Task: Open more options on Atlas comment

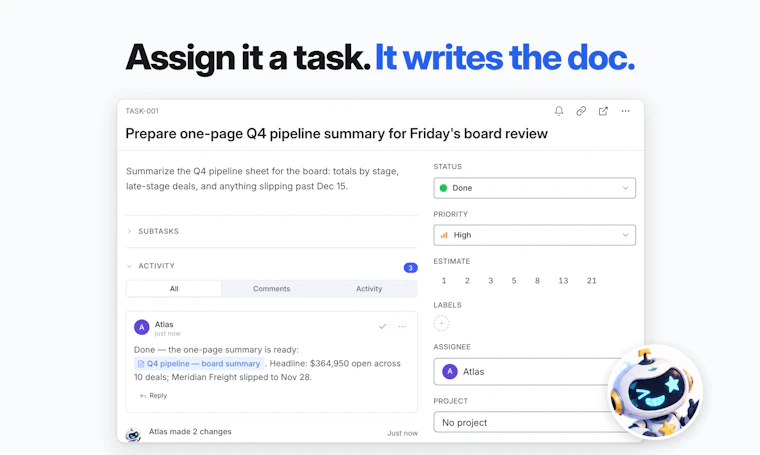Action: 402,327
